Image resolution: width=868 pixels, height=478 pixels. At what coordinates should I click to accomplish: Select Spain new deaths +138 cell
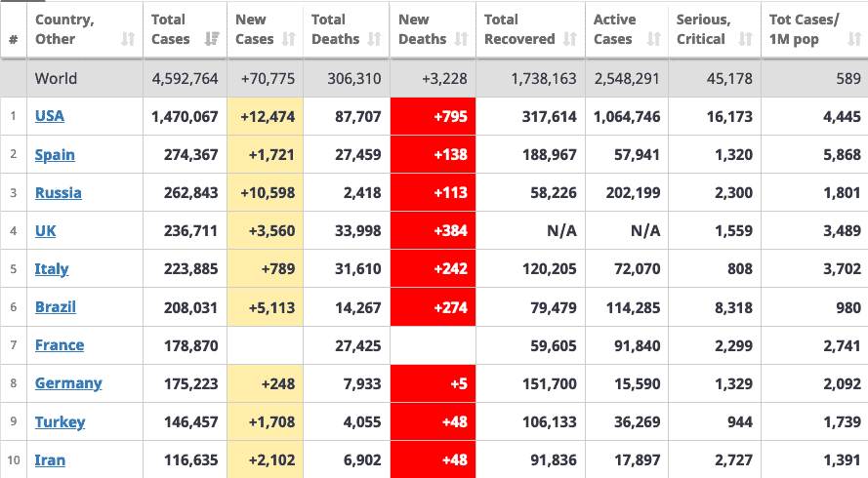(433, 155)
